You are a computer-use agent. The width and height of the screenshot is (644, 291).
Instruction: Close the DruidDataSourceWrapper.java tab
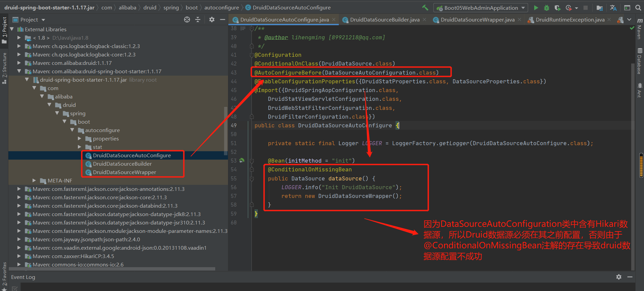519,19
